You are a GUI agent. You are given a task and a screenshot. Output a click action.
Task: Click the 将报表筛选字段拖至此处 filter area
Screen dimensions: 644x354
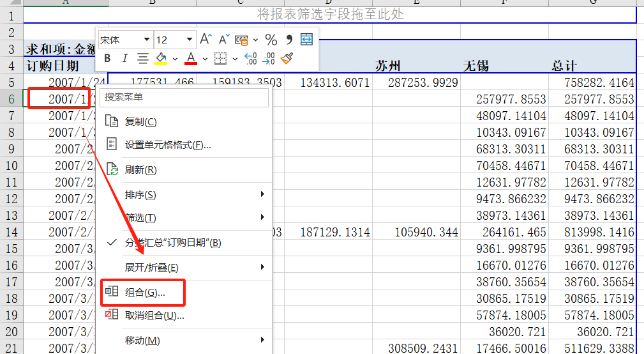coord(330,15)
